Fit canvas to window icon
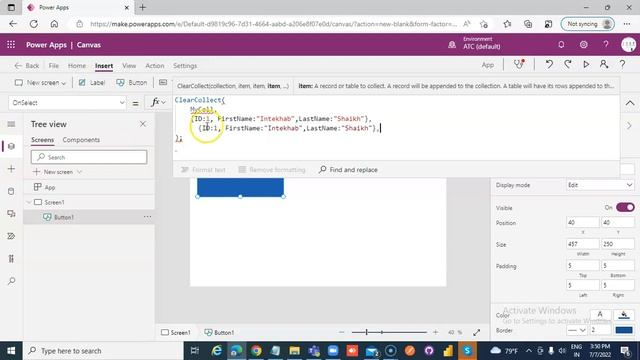Screen dimensions: 640x360 476,333
